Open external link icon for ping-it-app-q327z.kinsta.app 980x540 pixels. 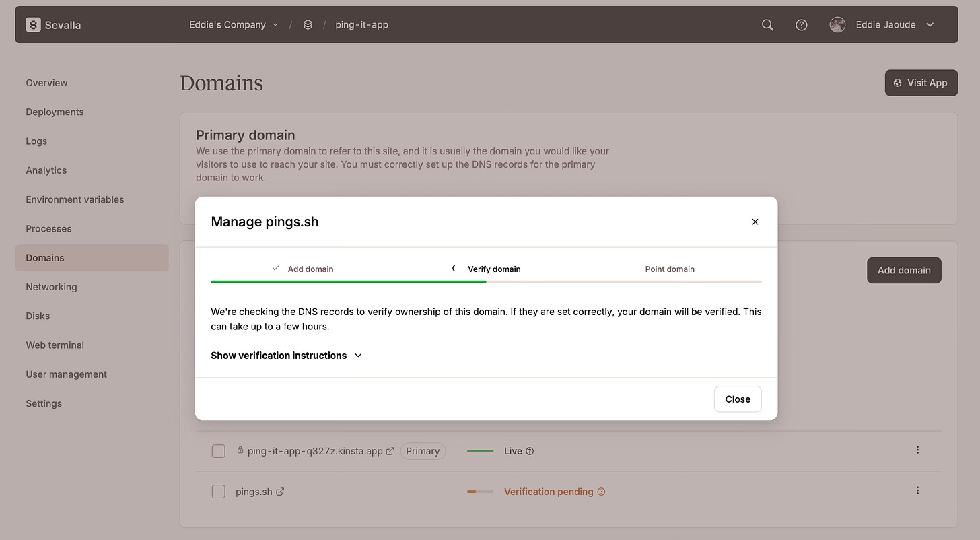390,451
